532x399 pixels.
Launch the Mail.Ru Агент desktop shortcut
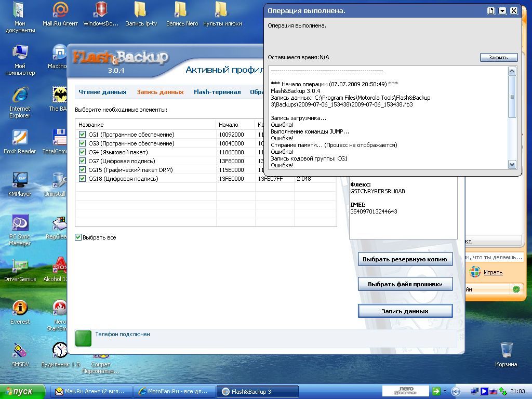[x=60, y=14]
